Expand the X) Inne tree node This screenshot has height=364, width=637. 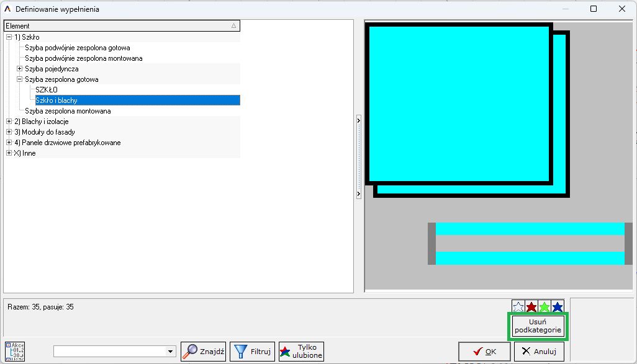9,153
